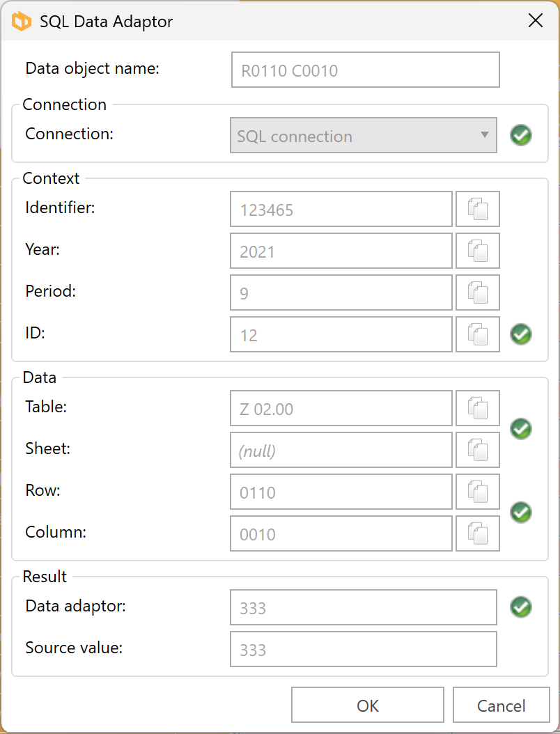
Task: Select the Table field showing Z 02.00
Action: (x=341, y=409)
